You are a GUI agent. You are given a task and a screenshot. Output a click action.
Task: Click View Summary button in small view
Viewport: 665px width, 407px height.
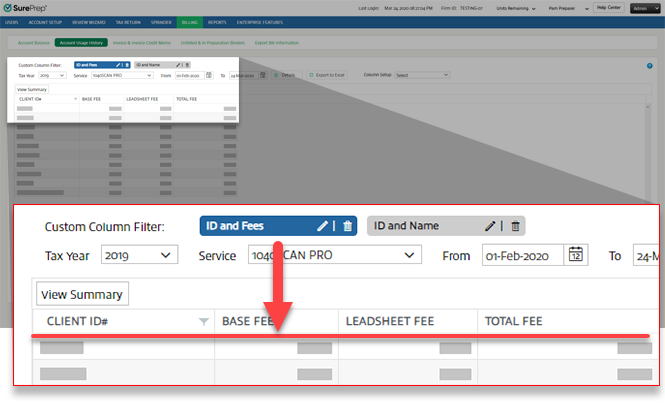(32, 89)
